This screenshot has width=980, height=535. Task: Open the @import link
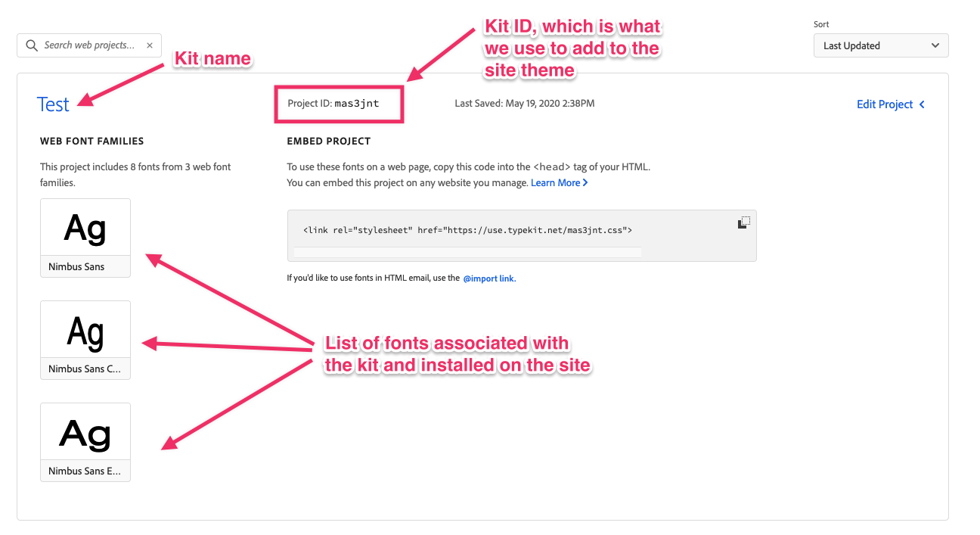point(488,278)
